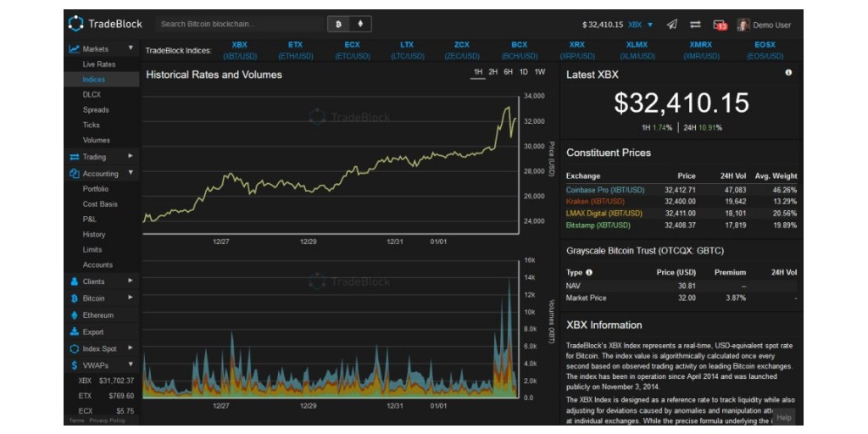Open Portfolio under Accounting
Viewport: 868px width, 434px height.
[96, 189]
